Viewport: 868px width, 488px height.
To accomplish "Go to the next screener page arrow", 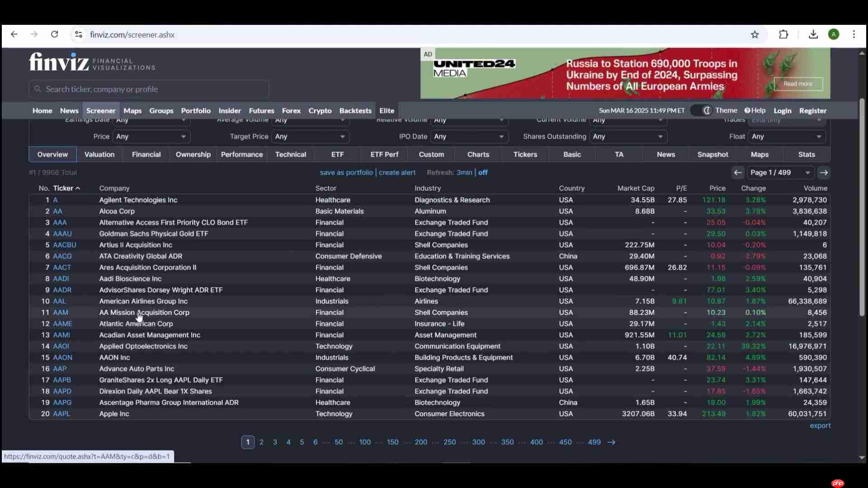I will [x=824, y=173].
